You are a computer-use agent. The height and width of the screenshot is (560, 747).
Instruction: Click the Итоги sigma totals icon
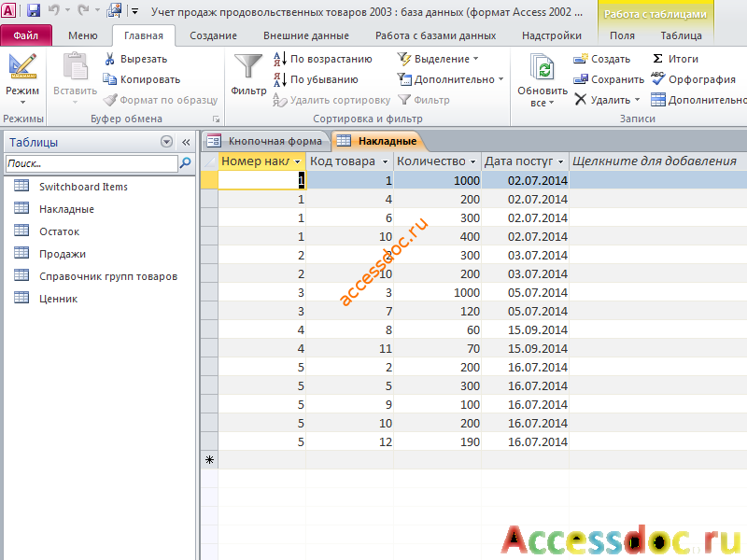657,59
